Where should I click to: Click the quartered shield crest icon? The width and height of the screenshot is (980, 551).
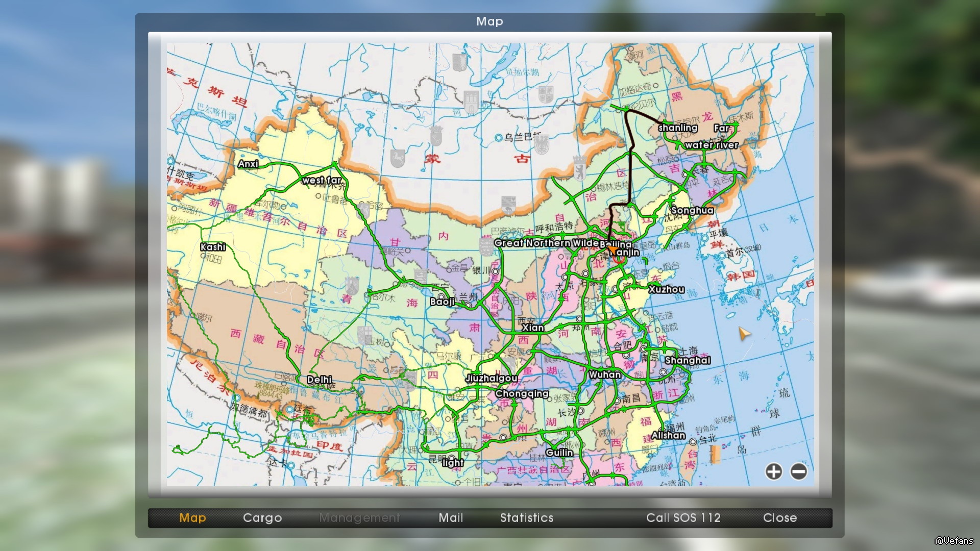pos(546,94)
